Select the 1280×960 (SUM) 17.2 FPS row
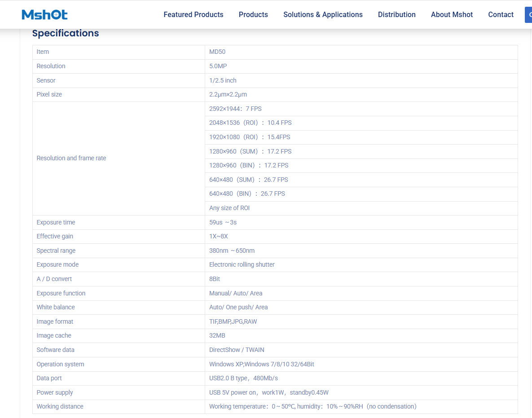This screenshot has height=418, width=532. [361, 151]
